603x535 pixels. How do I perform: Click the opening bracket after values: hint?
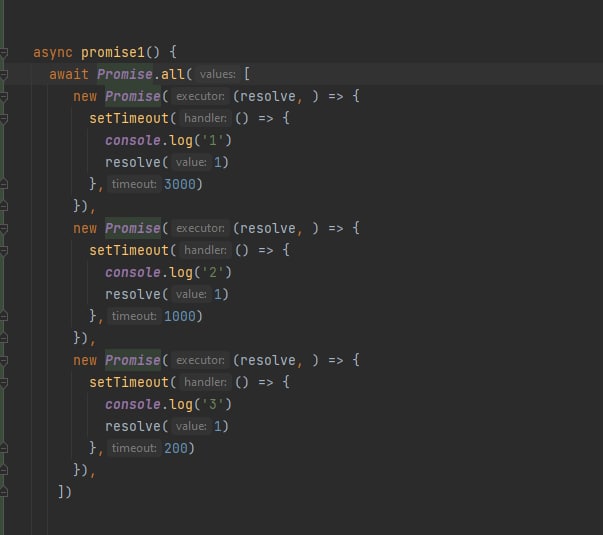pyautogui.click(x=247, y=73)
